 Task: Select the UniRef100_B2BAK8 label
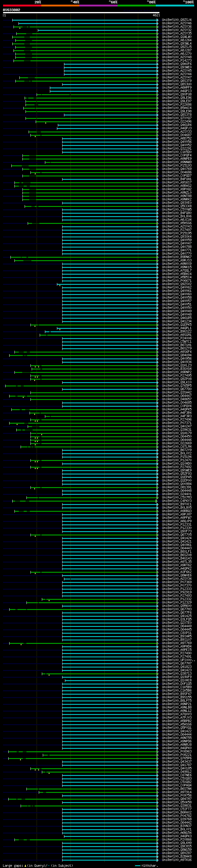click(177, 857)
